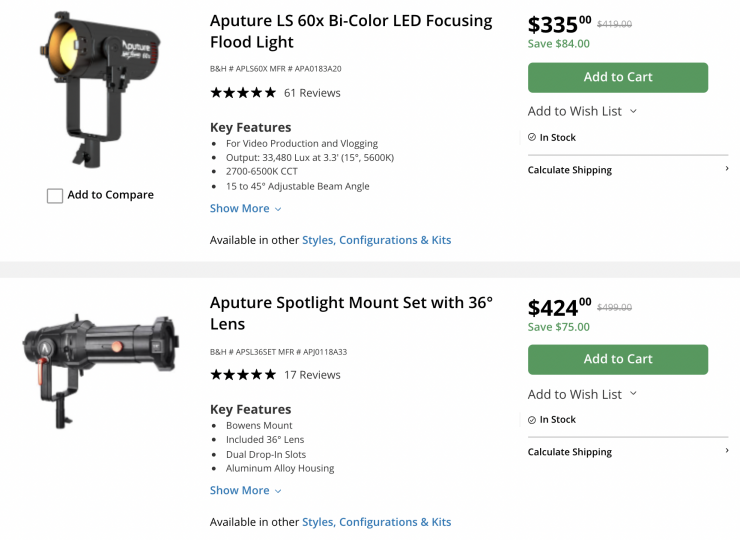Add Aputure LS 60x light to cart
Image resolution: width=740 pixels, height=540 pixels.
[x=617, y=77]
